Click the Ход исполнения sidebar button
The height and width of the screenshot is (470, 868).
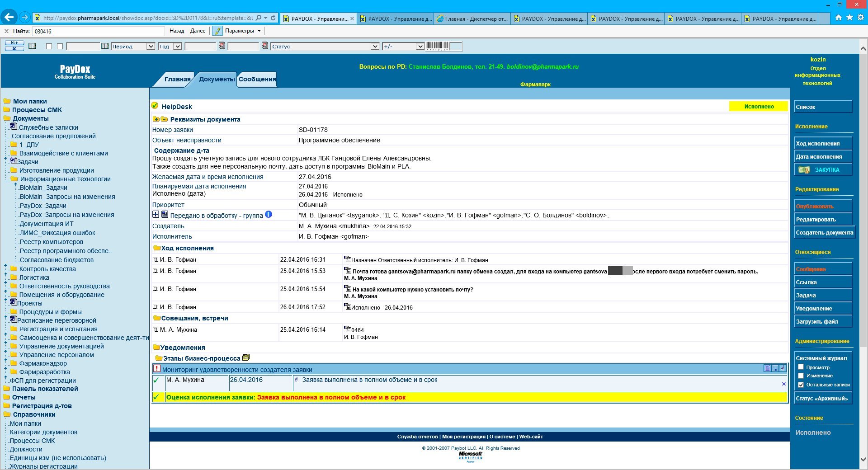tap(823, 143)
